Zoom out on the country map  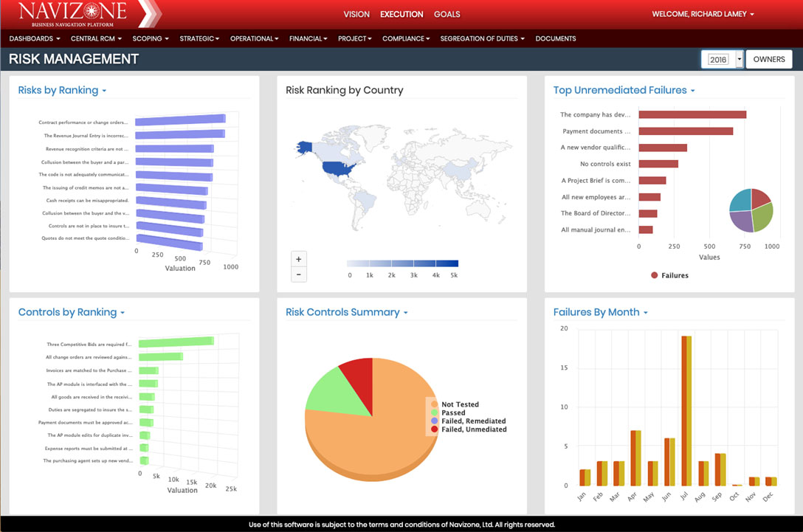point(299,274)
